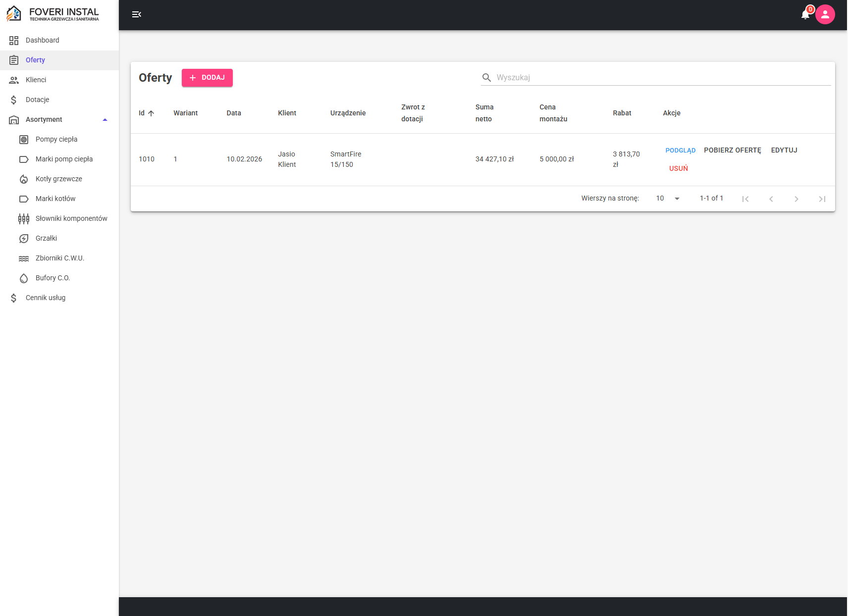Click the Cennik usług dollar icon

[x=14, y=298]
